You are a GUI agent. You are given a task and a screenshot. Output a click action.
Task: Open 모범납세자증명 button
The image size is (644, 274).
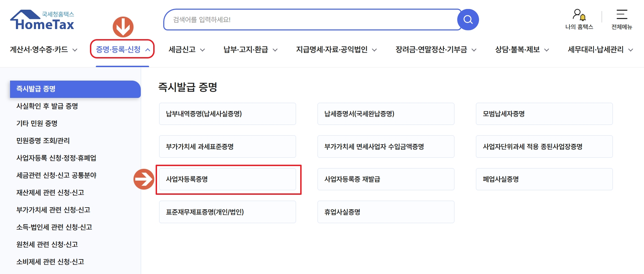(544, 114)
